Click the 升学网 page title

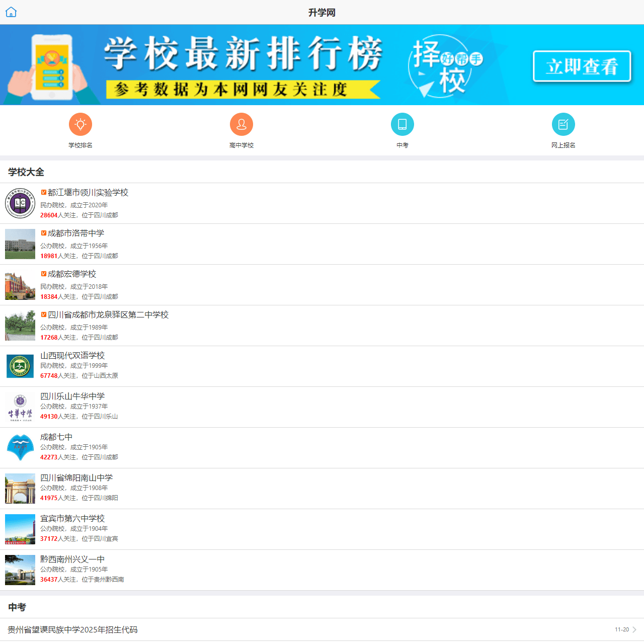(x=322, y=13)
